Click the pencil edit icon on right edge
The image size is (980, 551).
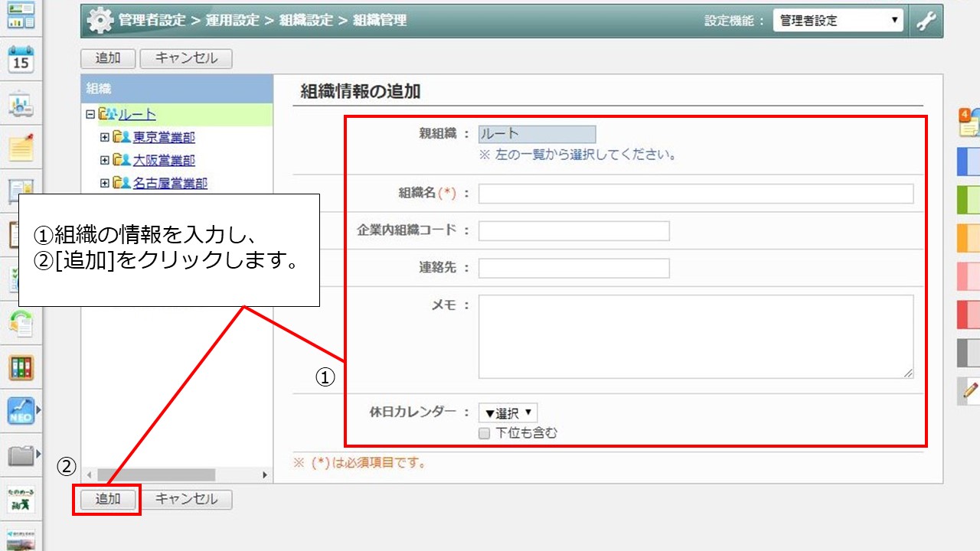point(970,390)
